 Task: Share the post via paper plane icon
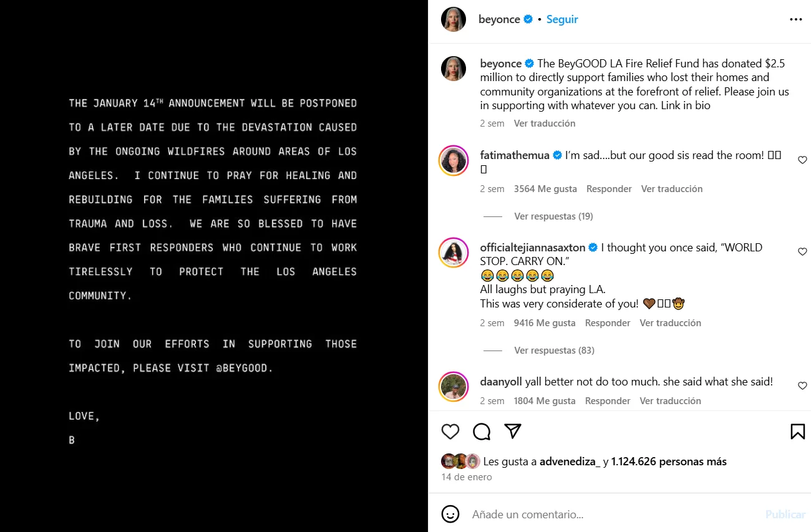(x=512, y=432)
